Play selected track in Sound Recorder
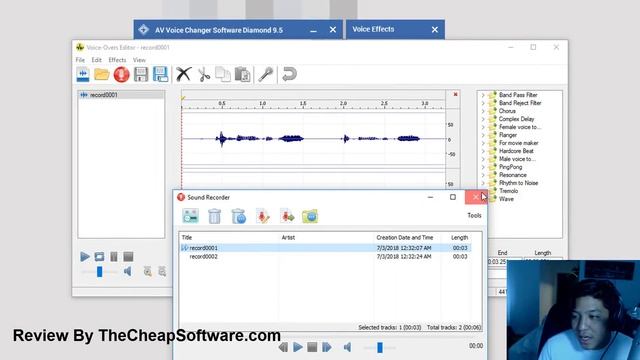The image size is (640, 360). (x=298, y=347)
